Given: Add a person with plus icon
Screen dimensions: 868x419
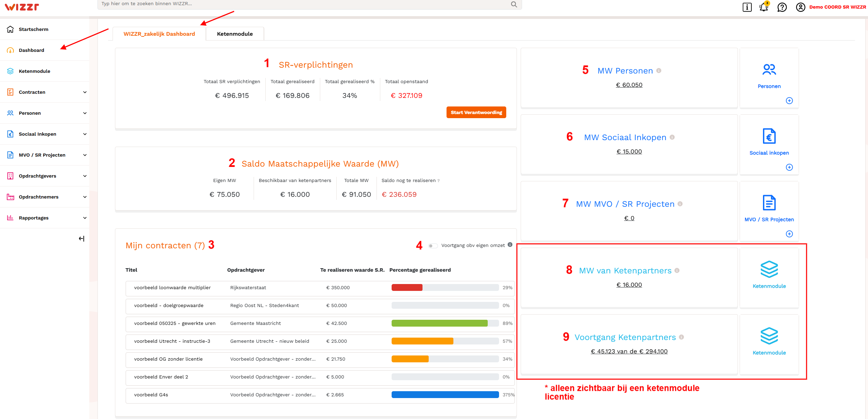Looking at the screenshot, I should coord(789,101).
